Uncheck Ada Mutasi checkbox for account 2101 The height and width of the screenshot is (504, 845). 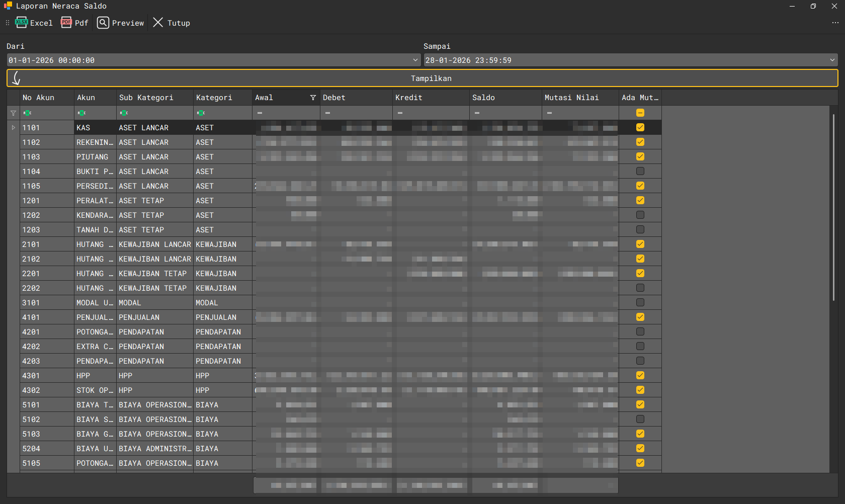640,244
